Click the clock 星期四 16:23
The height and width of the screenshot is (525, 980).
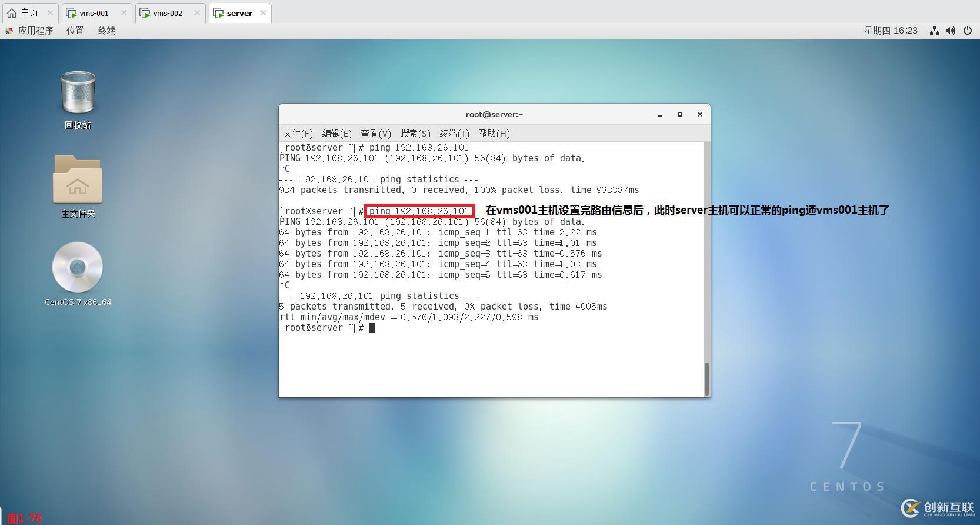891,31
